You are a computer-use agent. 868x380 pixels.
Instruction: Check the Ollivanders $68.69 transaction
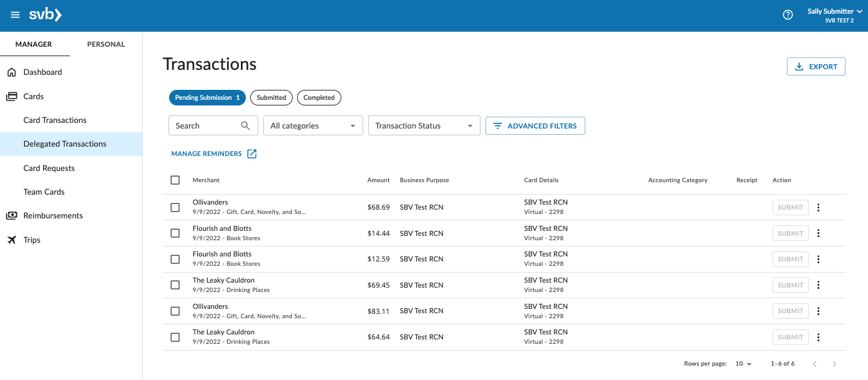pyautogui.click(x=175, y=208)
